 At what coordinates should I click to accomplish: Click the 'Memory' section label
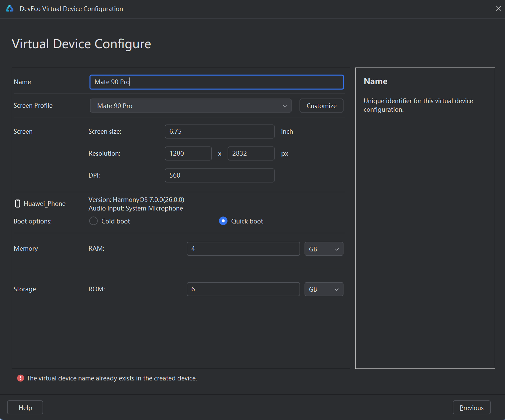click(x=26, y=249)
